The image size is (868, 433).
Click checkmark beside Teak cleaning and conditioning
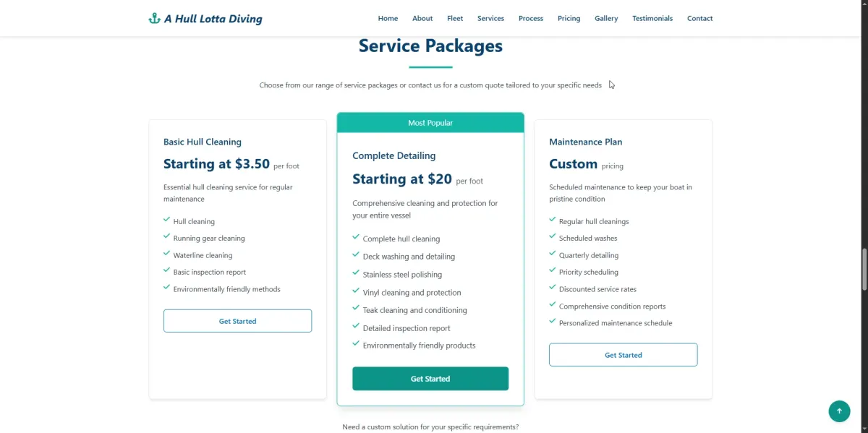pos(356,309)
